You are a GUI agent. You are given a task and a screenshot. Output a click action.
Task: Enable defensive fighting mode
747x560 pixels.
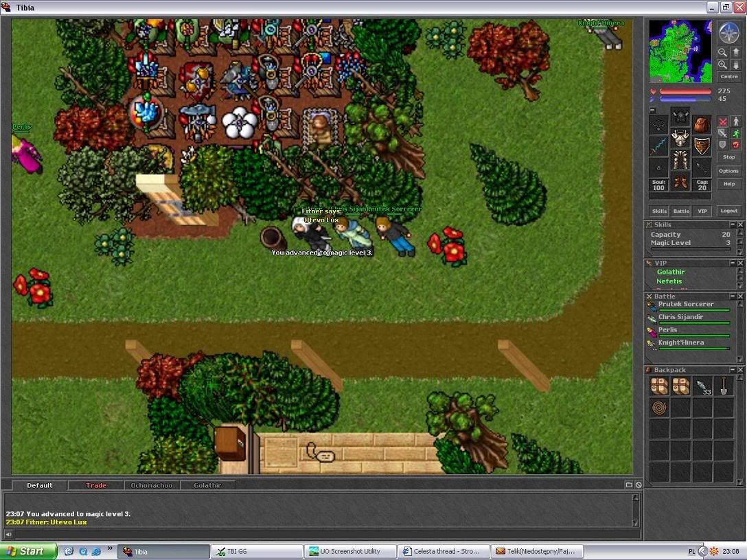723,145
